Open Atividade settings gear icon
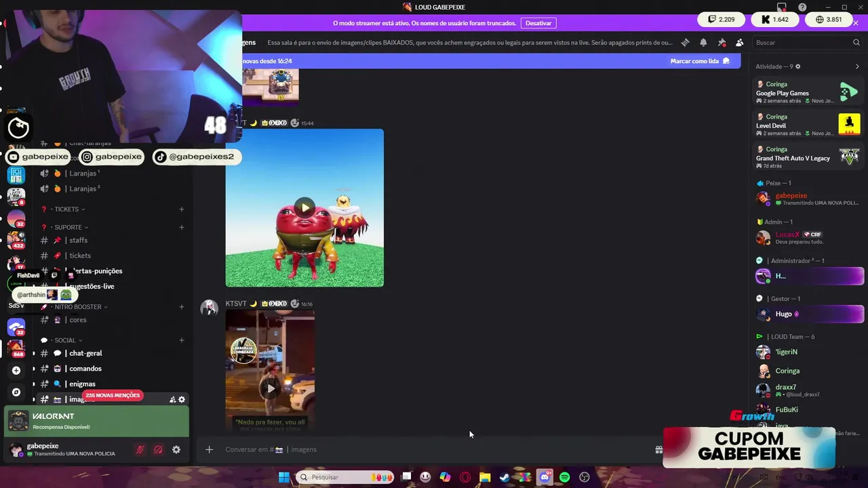The width and height of the screenshot is (868, 488). tap(797, 66)
